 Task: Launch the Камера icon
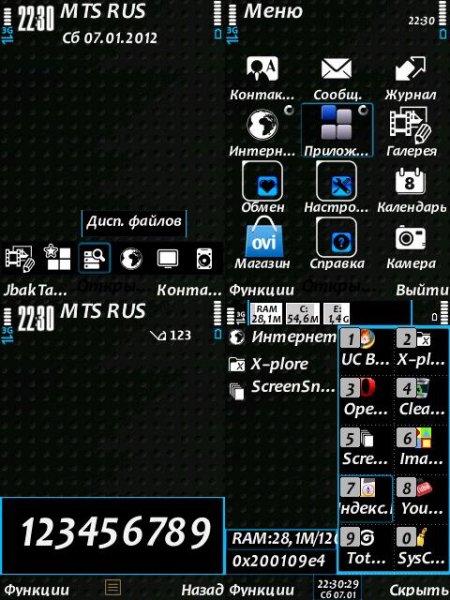pos(410,237)
